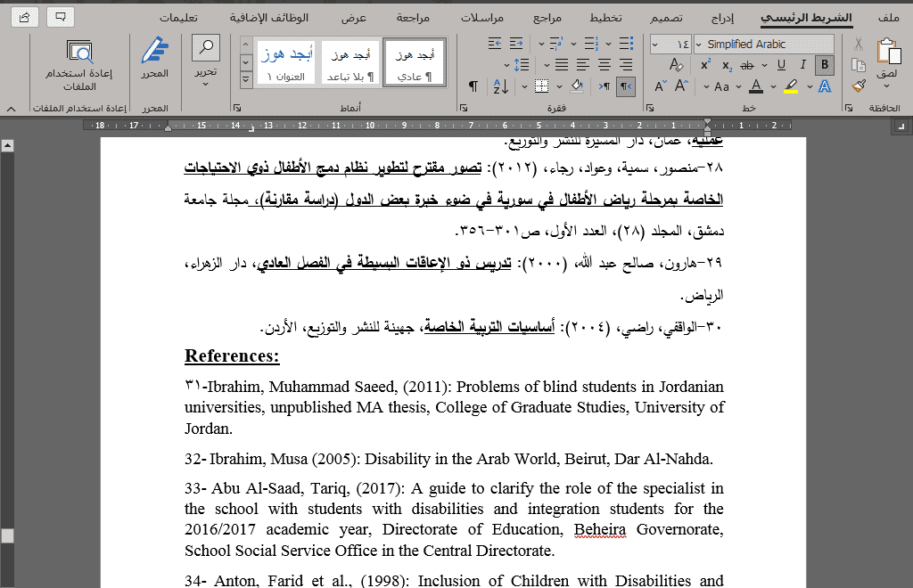Screen dimensions: 913x588
Task: Apply paragraph shading with the paint bucket
Action: click(x=577, y=86)
